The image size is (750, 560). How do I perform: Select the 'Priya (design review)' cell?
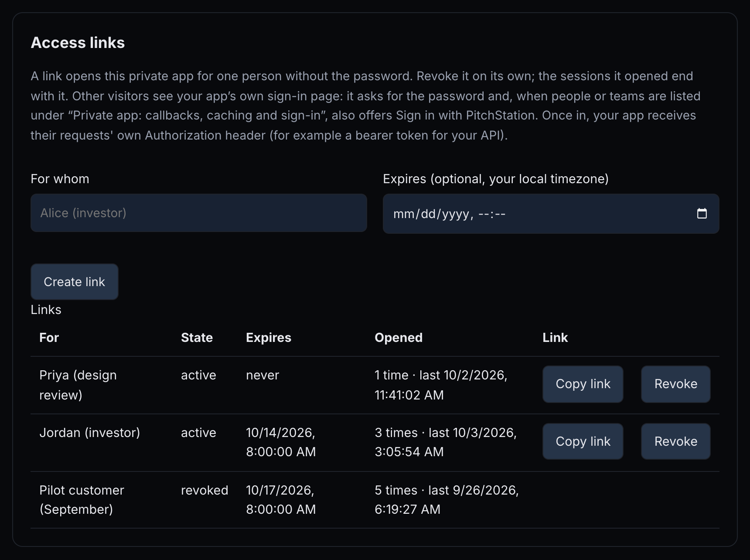click(x=78, y=385)
